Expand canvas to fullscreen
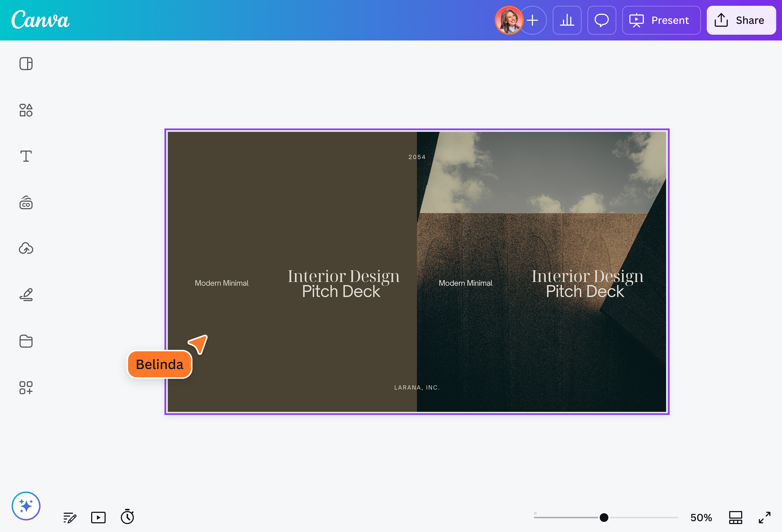The width and height of the screenshot is (782, 532). click(764, 518)
